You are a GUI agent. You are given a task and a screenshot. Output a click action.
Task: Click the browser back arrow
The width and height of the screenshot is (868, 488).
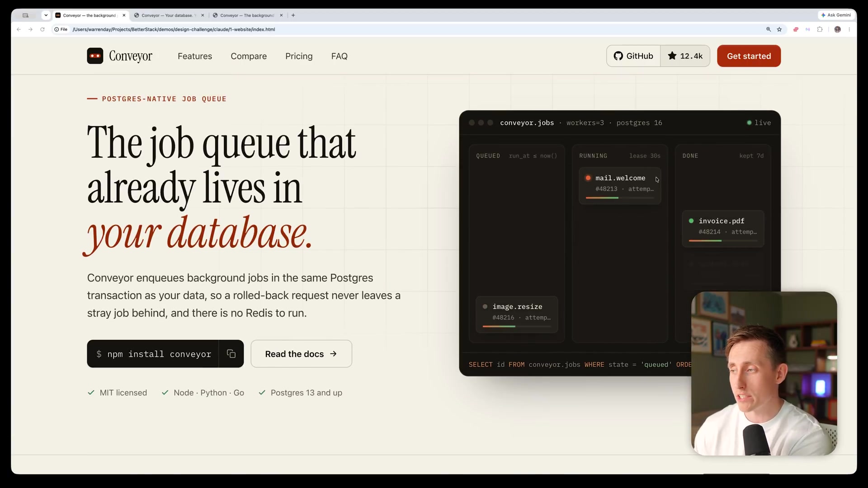[19, 29]
